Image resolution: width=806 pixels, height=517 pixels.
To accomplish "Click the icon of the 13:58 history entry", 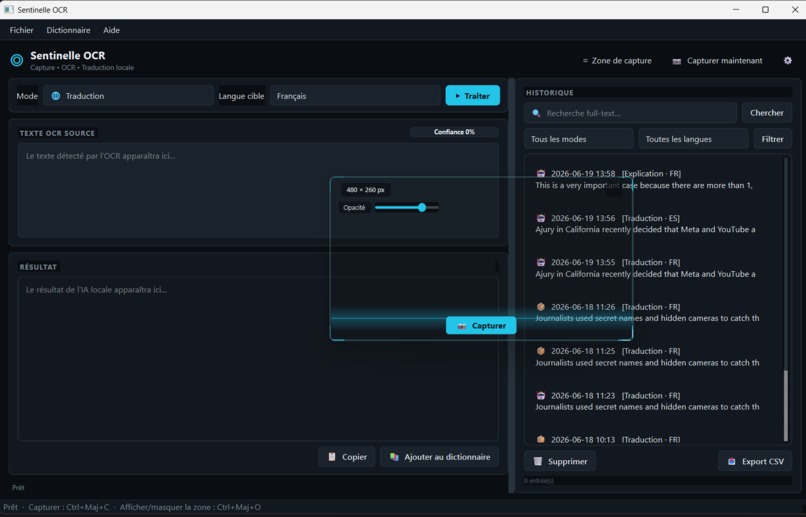I will pos(541,174).
